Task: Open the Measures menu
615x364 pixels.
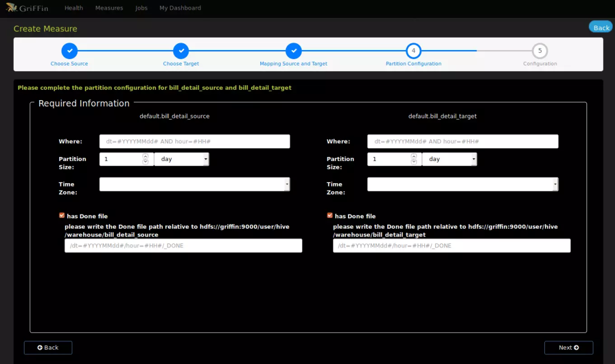Action: pos(109,8)
